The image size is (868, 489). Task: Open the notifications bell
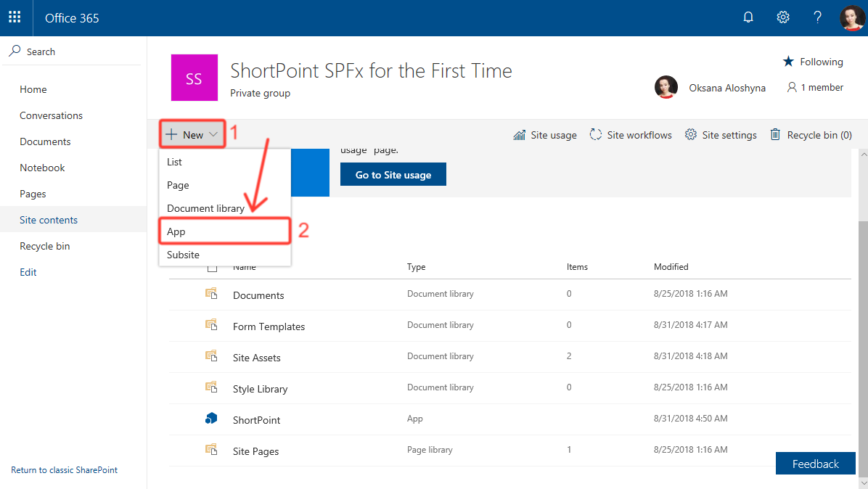[748, 17]
